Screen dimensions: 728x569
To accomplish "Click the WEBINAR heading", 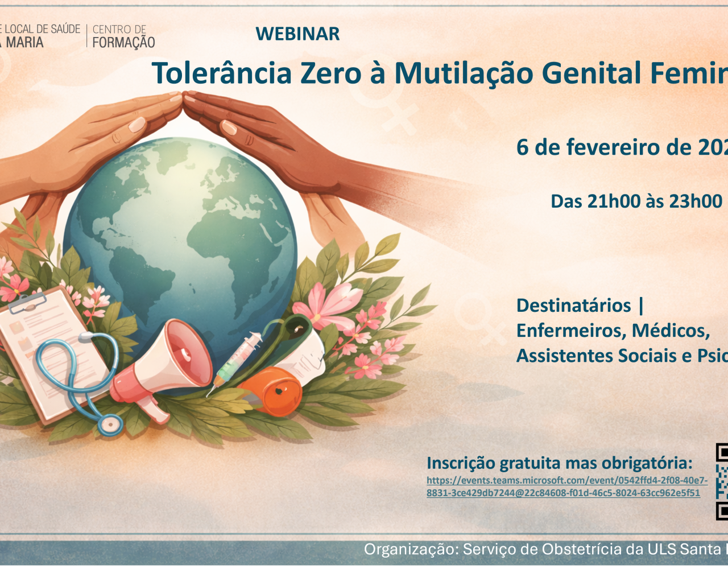I will [297, 34].
